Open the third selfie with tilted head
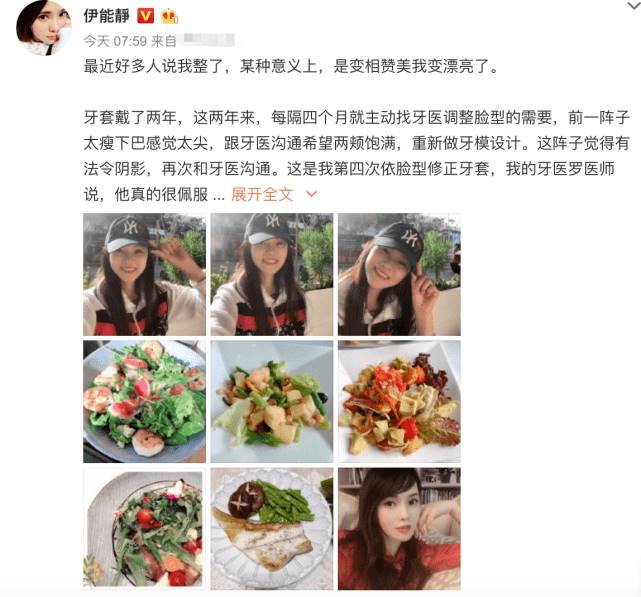The height and width of the screenshot is (597, 641). point(399,274)
